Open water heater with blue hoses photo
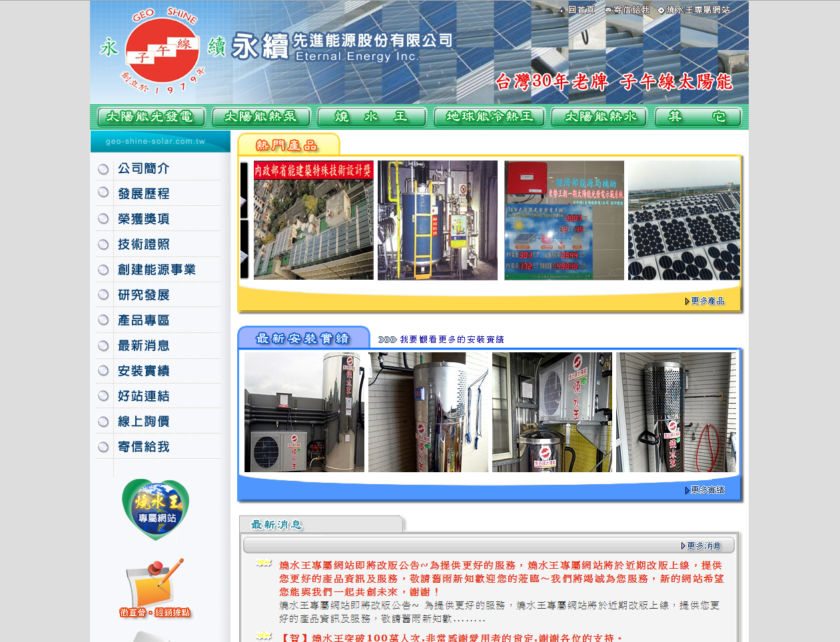 pos(428,412)
